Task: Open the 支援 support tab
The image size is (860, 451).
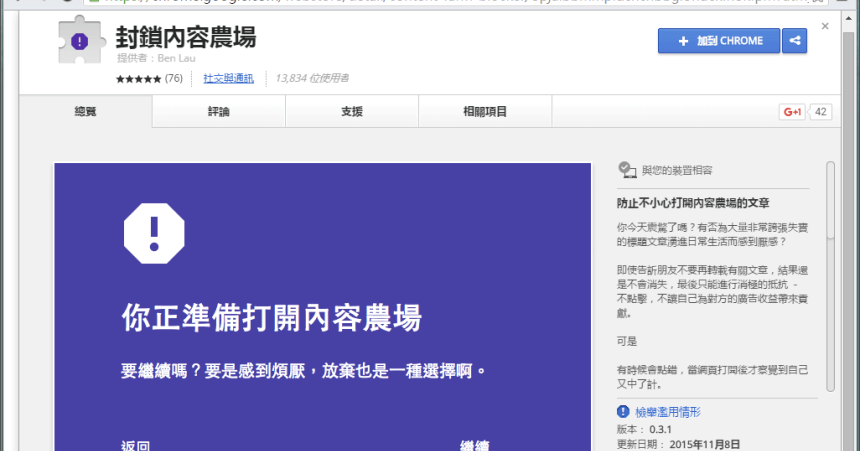Action: 352,112
